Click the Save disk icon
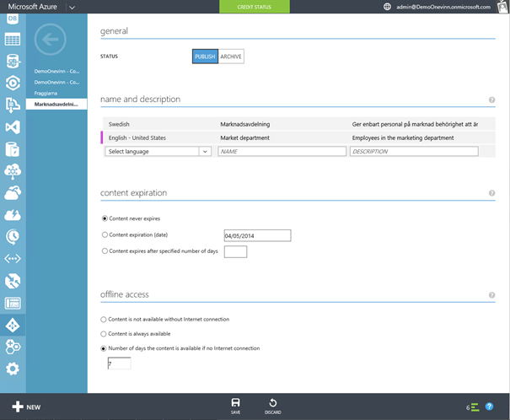Screen dimensions: 510x420 235,403
